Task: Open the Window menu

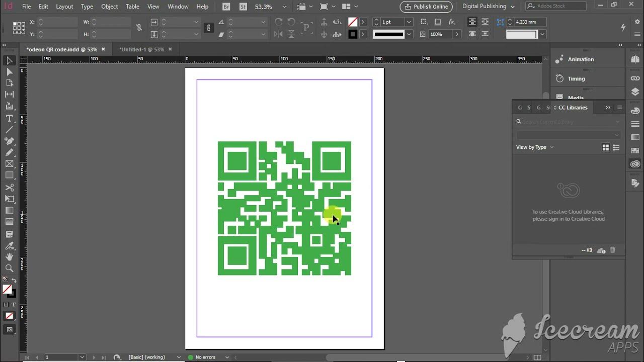Action: 178,7
